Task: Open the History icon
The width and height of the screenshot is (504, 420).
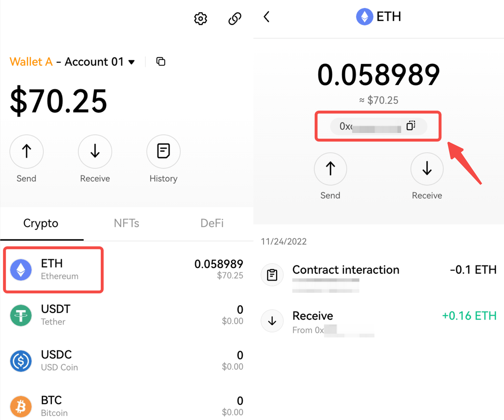Action: pos(163,152)
